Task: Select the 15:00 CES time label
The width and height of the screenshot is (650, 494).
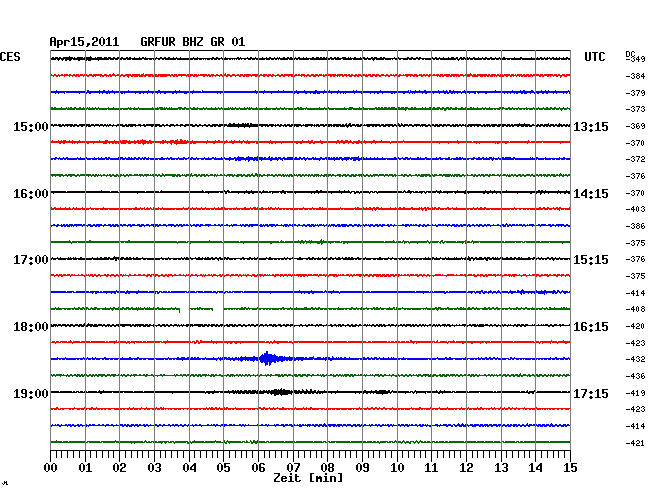Action: pos(31,127)
